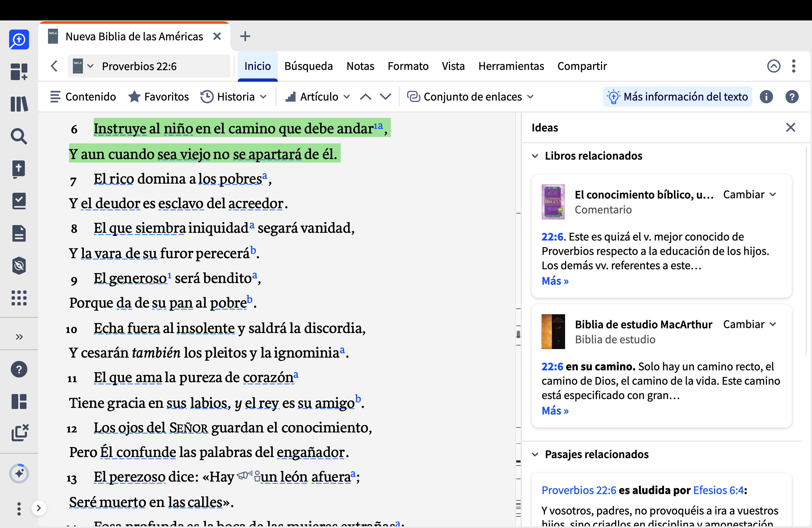Open the layouts panel sidebar icon
The height and width of the screenshot is (528, 812).
(x=19, y=402)
